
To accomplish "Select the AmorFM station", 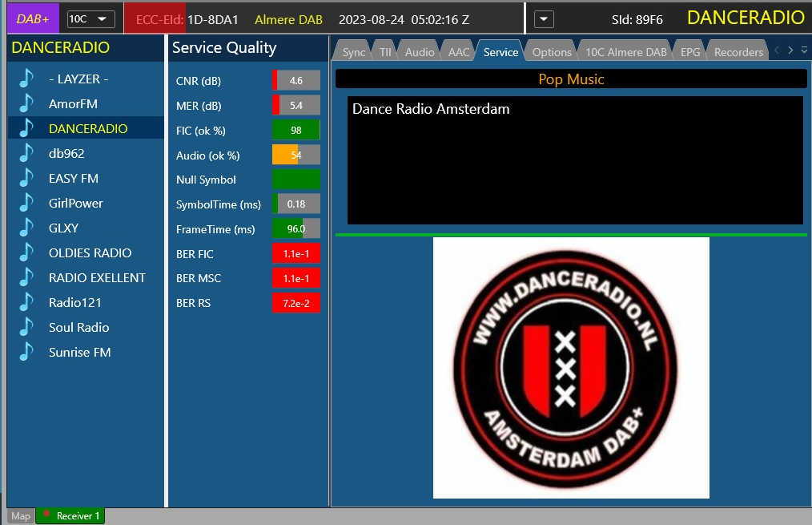I will 86,103.
